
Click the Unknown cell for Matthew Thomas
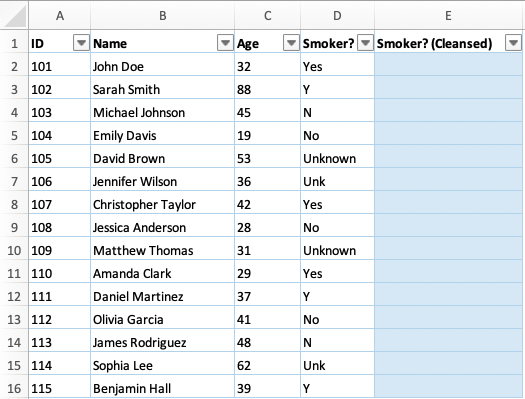pos(337,250)
